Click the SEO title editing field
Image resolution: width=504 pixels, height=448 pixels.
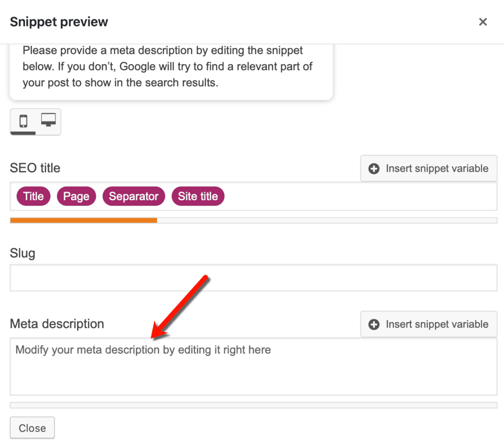302,196
